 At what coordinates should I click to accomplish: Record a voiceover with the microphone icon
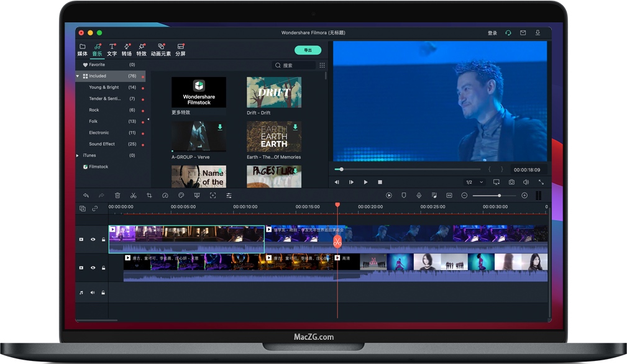pos(419,196)
